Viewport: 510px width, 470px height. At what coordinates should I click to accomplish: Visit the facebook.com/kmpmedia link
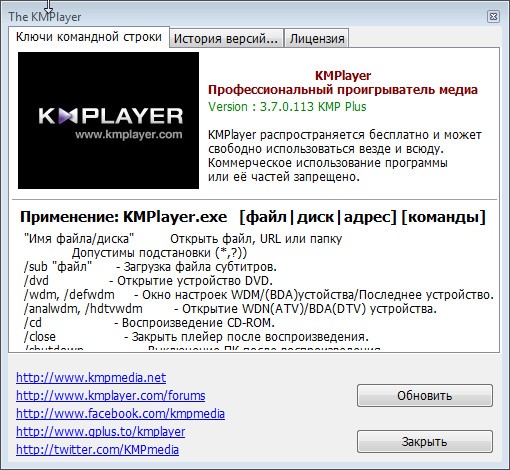120,414
